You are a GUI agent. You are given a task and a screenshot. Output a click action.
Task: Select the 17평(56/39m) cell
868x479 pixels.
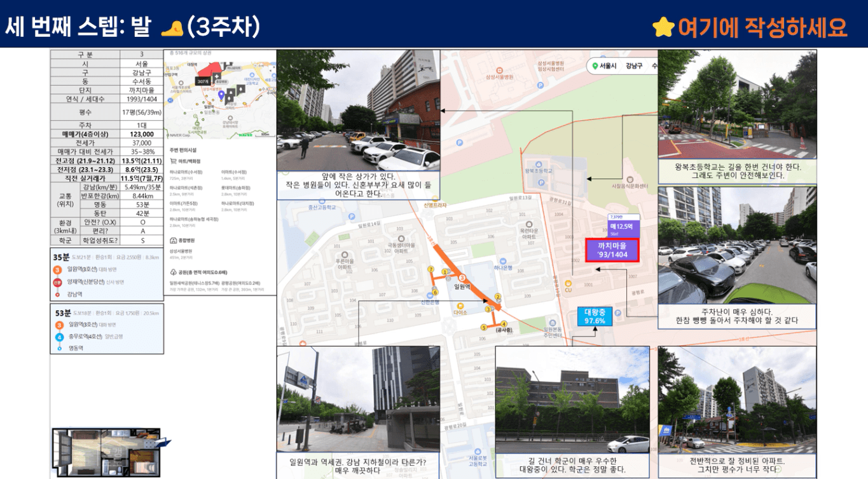142,112
